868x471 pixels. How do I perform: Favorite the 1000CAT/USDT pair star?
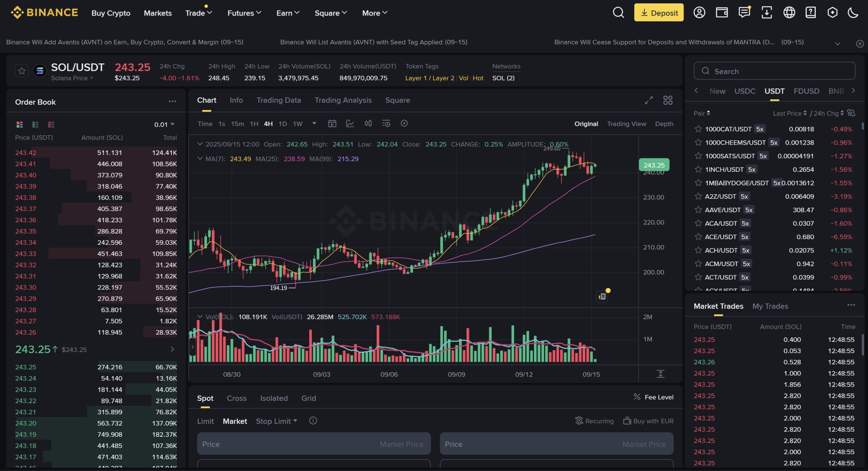698,129
